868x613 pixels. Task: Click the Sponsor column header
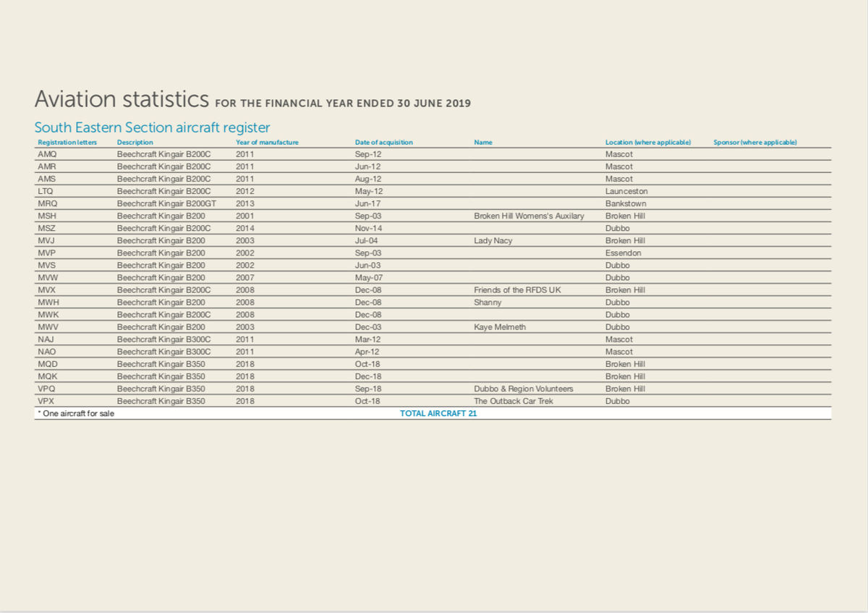pyautogui.click(x=754, y=142)
